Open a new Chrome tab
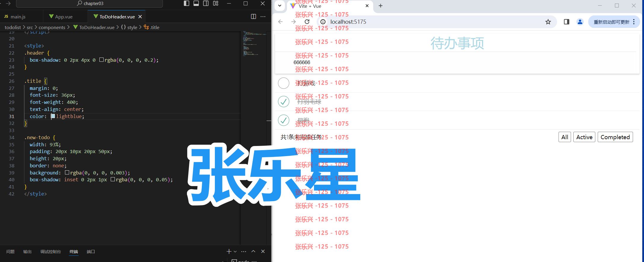The image size is (644, 262). click(380, 6)
